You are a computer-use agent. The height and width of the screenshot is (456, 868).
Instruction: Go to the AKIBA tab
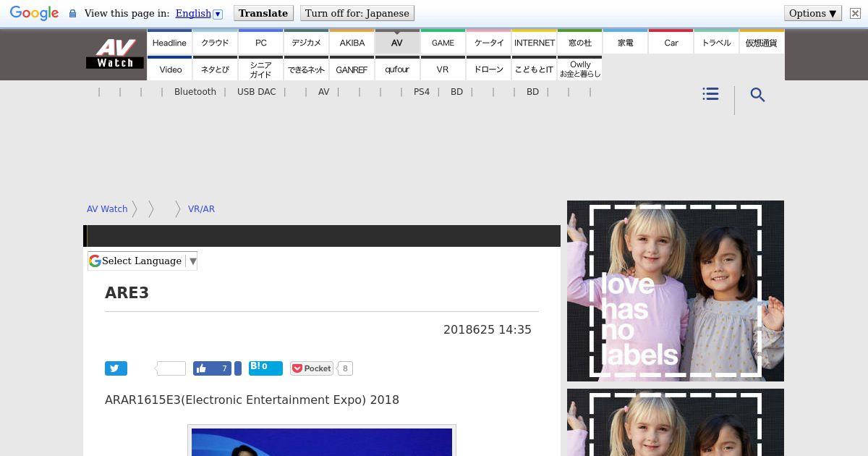[x=352, y=42]
